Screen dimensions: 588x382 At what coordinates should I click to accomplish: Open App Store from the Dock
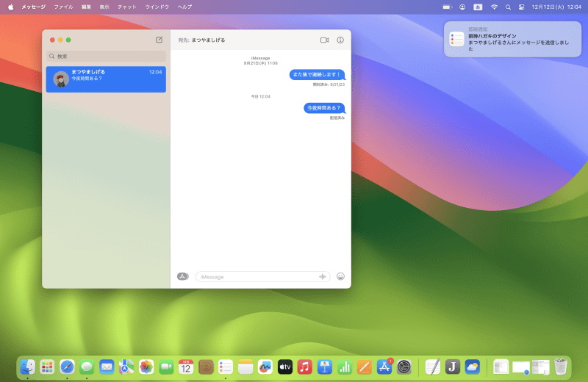(384, 367)
